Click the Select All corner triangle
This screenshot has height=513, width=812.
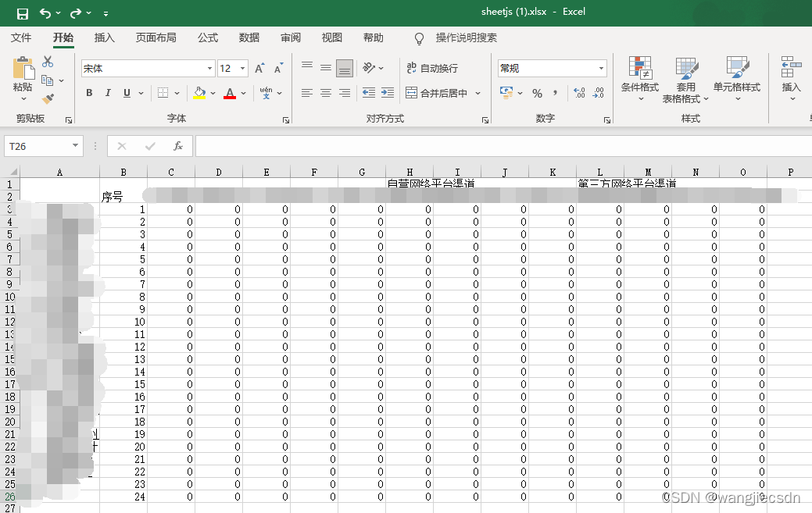click(x=13, y=172)
